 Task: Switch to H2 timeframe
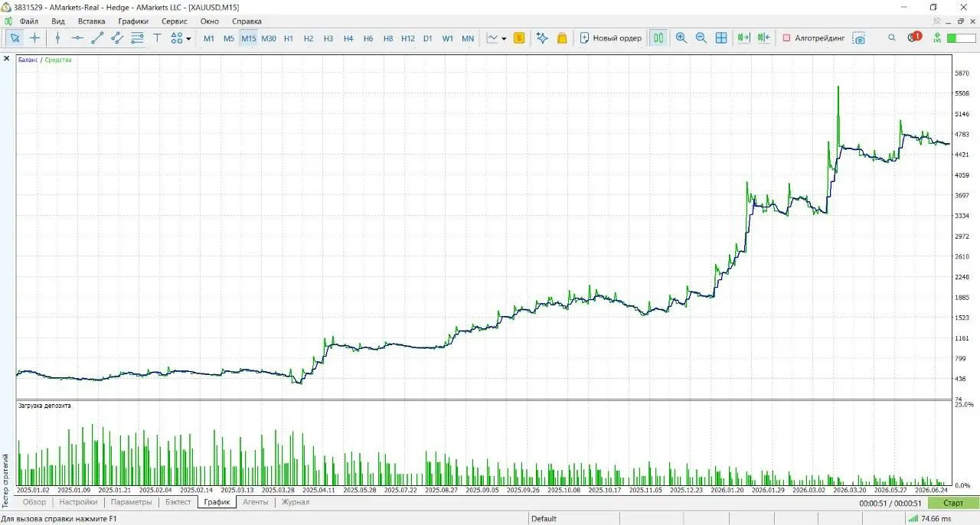[309, 38]
